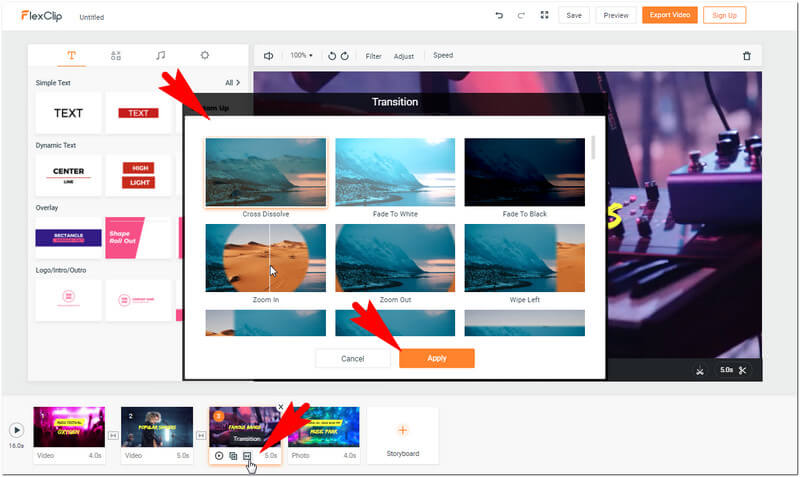The height and width of the screenshot is (477, 800).
Task: Rotate clip counterclockwise icon
Action: (x=332, y=56)
